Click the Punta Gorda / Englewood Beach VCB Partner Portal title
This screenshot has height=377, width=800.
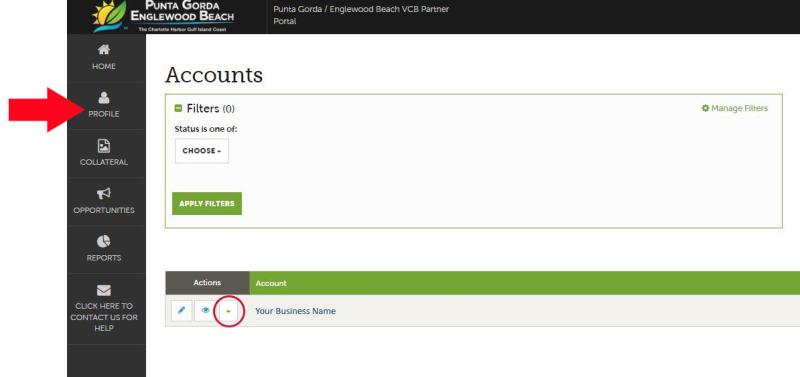coord(361,15)
